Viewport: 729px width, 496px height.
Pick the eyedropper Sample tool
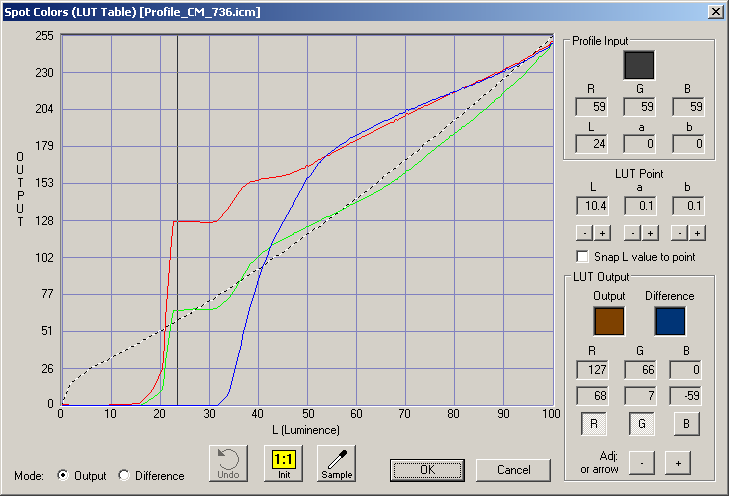[x=337, y=463]
